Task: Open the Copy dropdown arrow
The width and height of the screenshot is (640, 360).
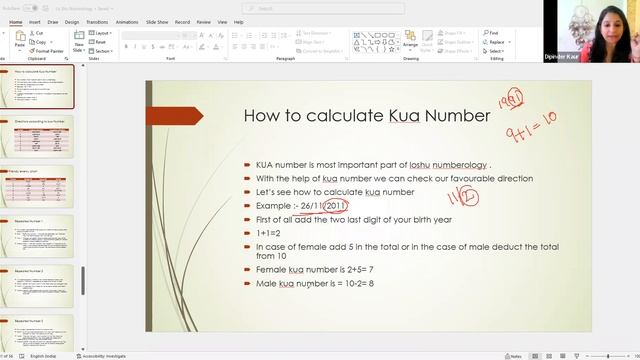Action: pyautogui.click(x=51, y=42)
